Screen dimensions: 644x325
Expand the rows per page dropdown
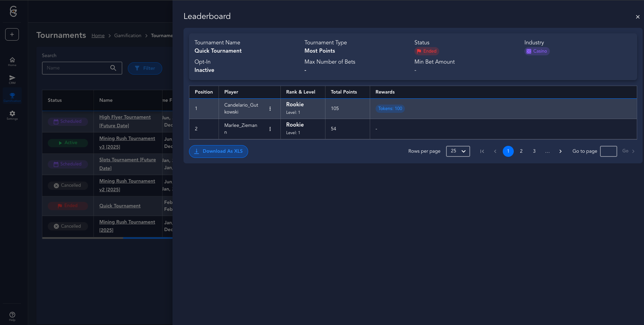pyautogui.click(x=458, y=151)
